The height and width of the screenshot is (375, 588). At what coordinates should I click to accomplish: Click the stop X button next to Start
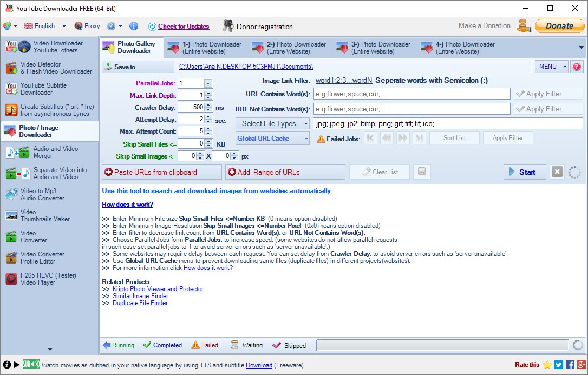[x=557, y=172]
